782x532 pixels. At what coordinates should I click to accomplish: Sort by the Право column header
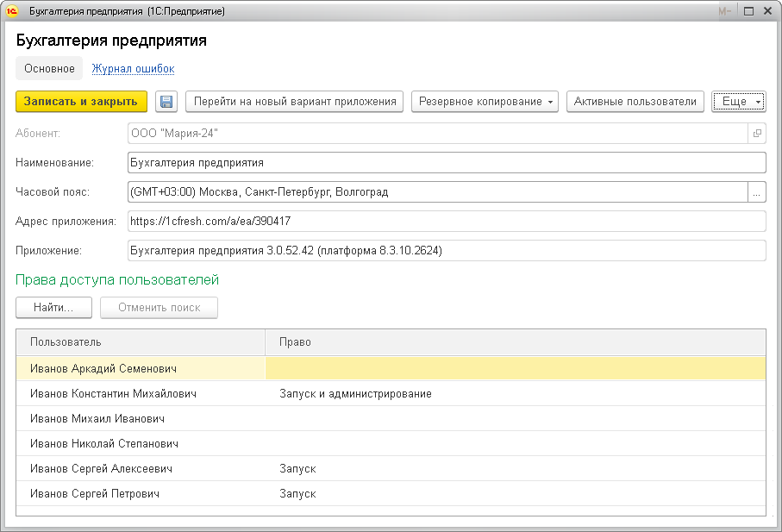coord(516,342)
